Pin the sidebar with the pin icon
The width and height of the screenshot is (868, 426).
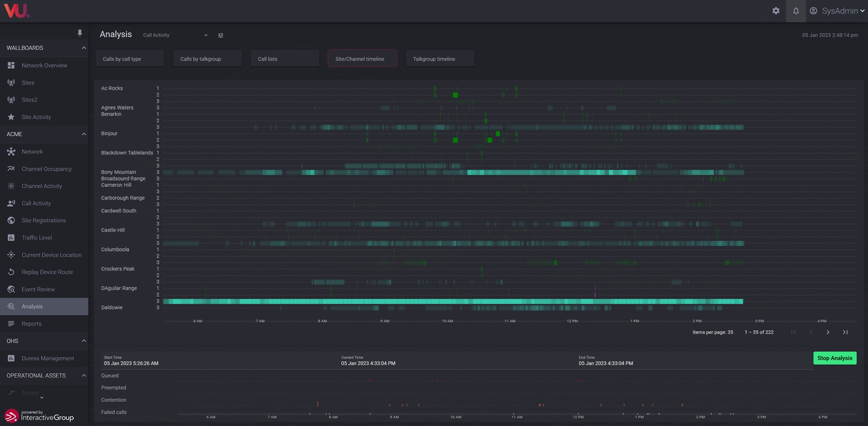[80, 33]
